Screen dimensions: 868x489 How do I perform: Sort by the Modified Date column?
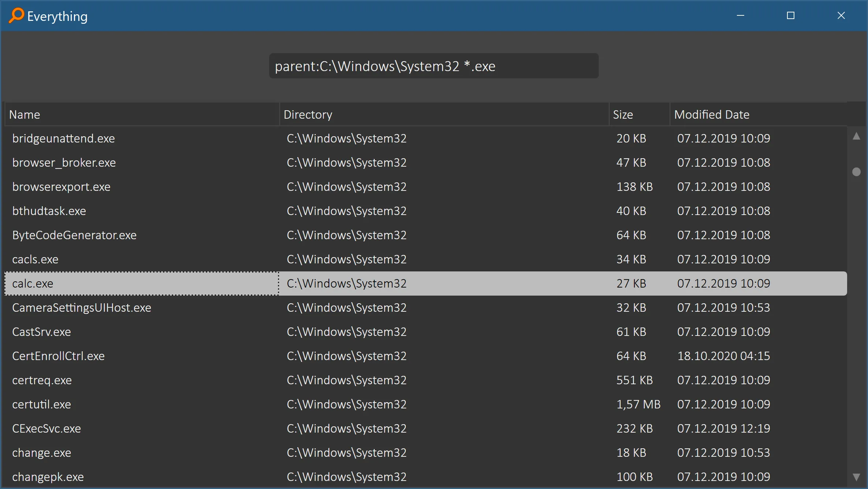712,114
